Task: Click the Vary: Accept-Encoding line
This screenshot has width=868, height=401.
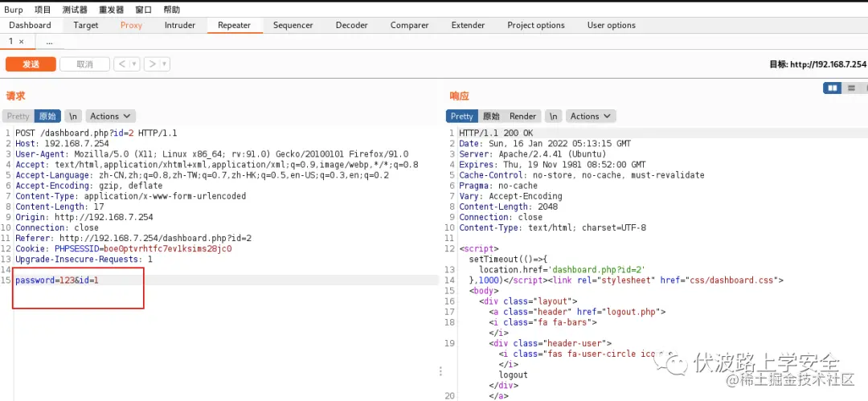Action: pyautogui.click(x=510, y=196)
